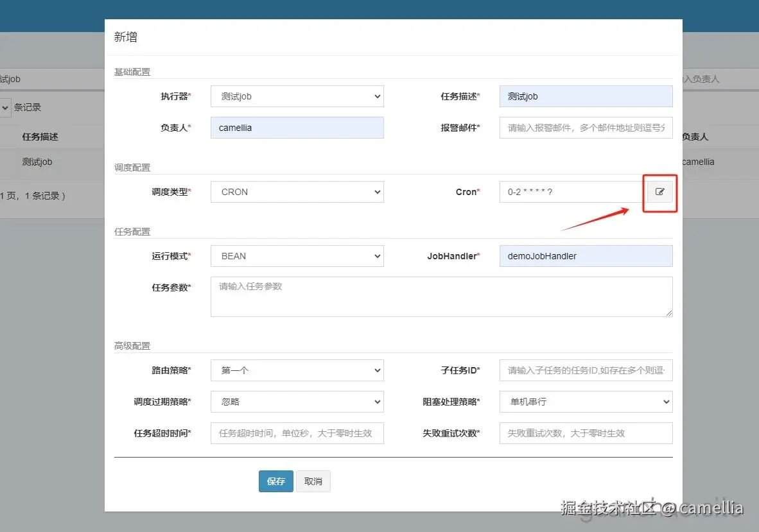Click 负责人 column header in background table
Screen dimensions: 759x532
[x=695, y=137]
